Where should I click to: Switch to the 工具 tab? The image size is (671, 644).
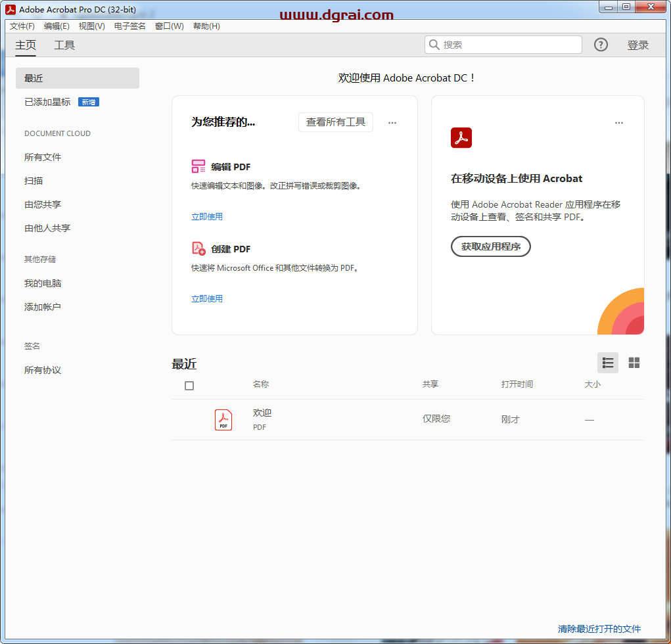point(64,45)
